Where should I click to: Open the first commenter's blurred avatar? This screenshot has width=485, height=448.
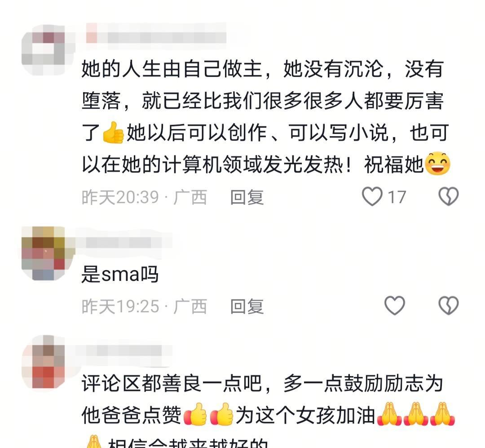coord(48,49)
